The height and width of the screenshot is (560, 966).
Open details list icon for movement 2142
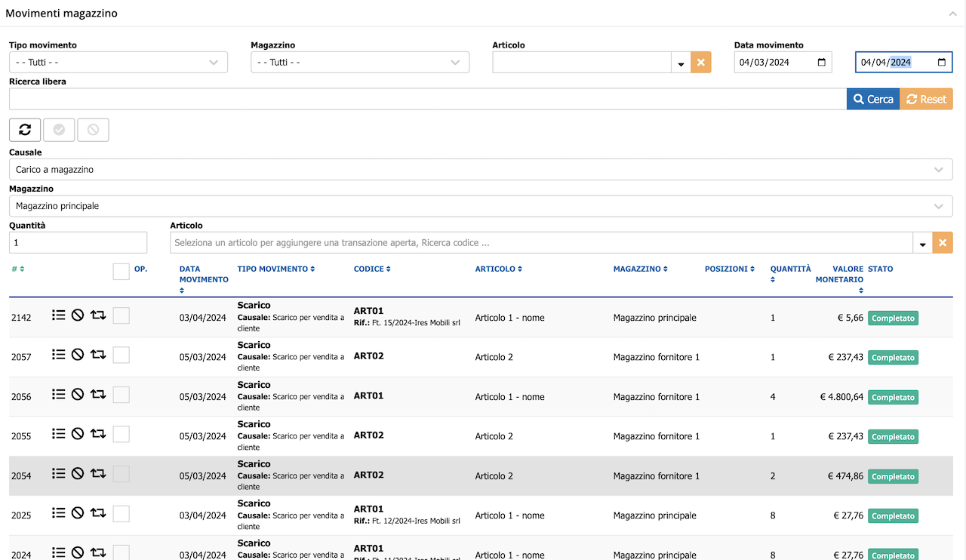click(x=59, y=315)
